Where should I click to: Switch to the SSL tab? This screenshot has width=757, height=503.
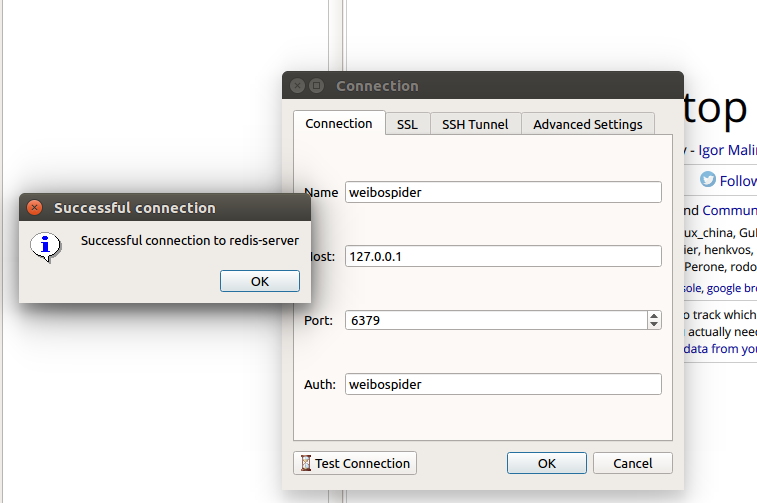[x=407, y=124]
